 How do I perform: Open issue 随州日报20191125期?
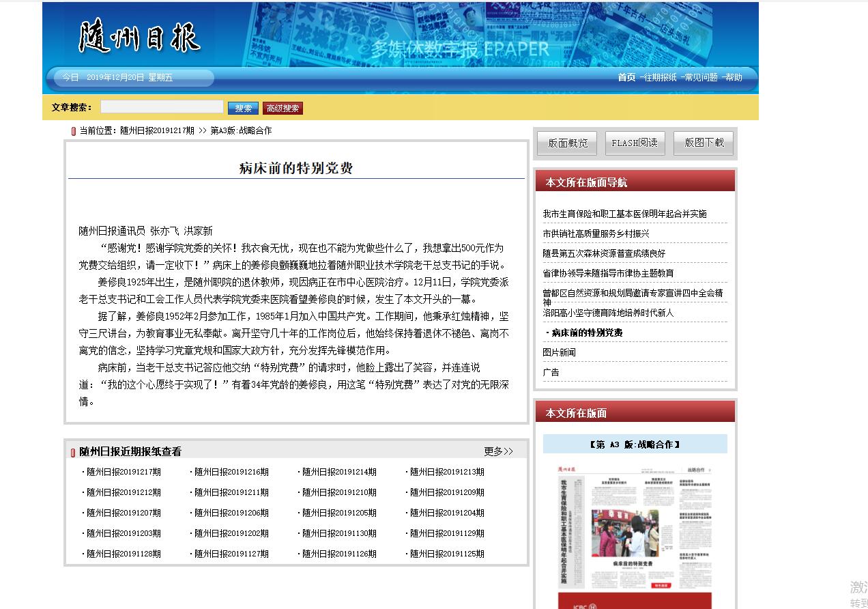[x=447, y=554]
